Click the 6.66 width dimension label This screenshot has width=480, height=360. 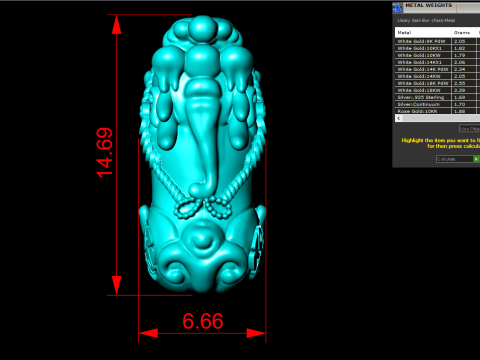tap(203, 321)
